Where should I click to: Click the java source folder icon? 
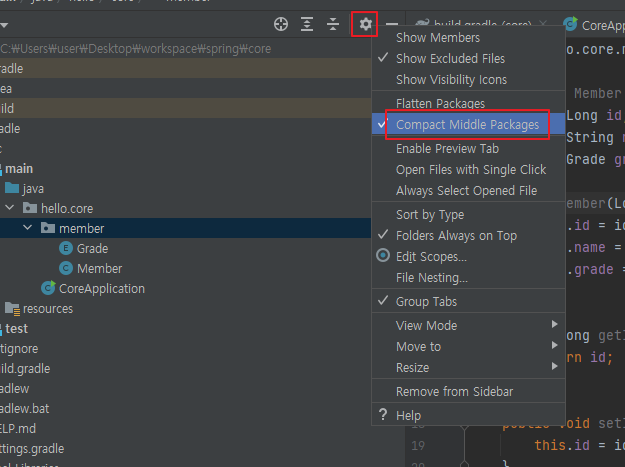click(12, 188)
